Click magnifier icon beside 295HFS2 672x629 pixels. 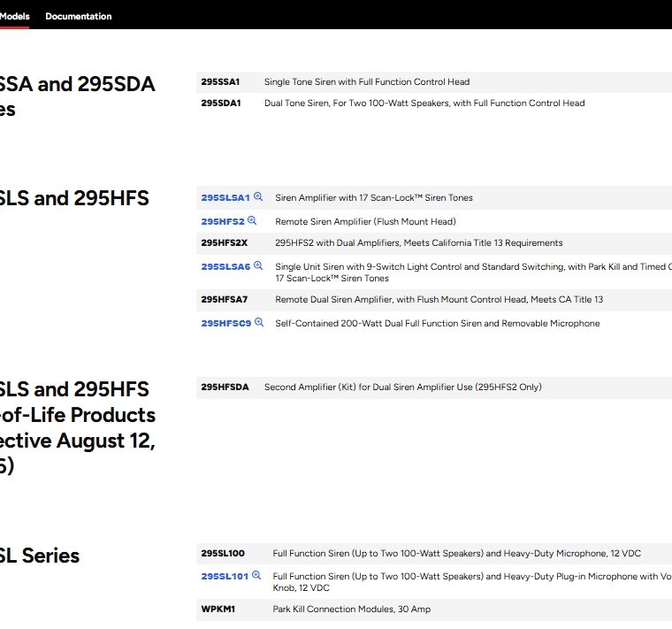252,221
